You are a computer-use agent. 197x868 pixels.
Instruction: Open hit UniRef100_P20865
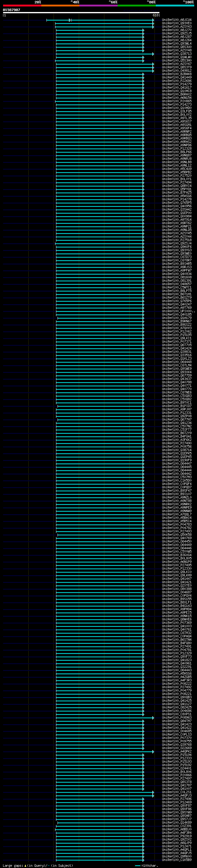click(x=177, y=101)
